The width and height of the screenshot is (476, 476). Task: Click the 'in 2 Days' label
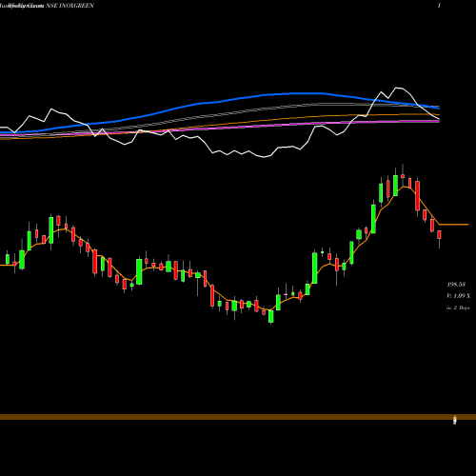(x=458, y=307)
